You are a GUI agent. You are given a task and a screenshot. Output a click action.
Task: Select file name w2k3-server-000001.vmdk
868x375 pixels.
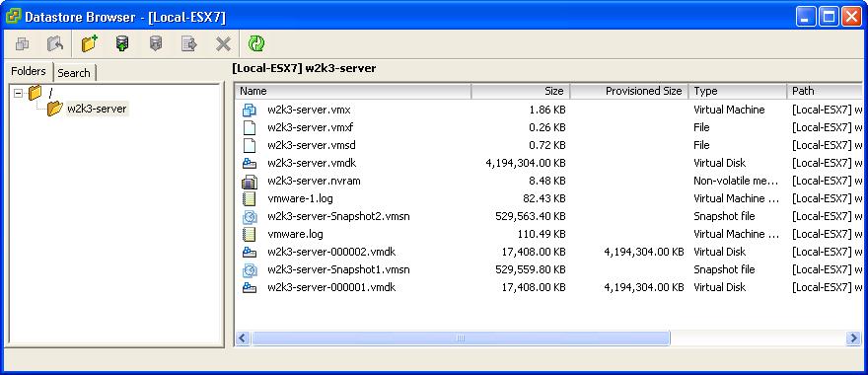coord(331,287)
